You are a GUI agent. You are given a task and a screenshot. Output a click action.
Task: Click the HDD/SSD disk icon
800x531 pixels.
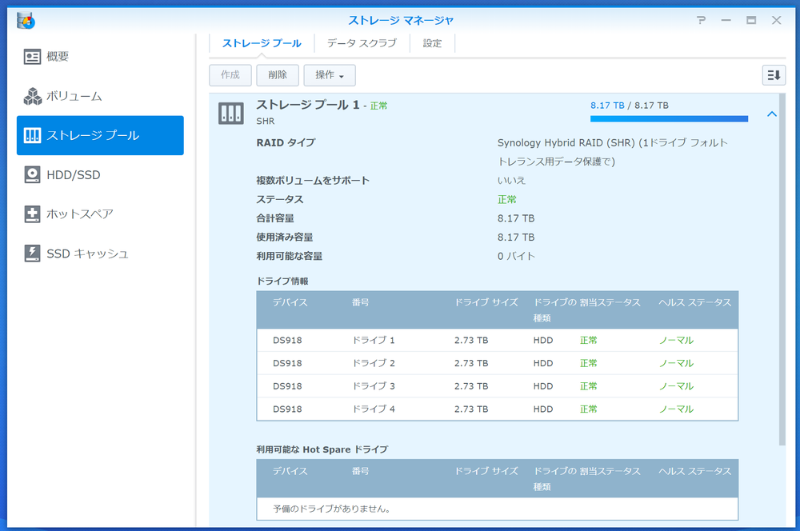click(x=32, y=175)
